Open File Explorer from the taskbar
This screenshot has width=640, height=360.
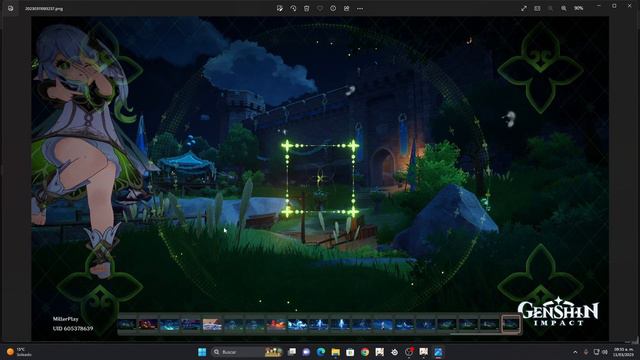tap(336, 352)
